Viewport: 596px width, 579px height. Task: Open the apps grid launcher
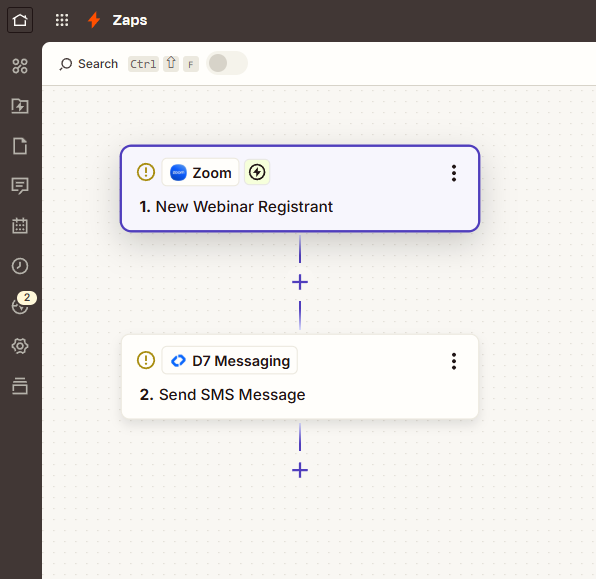pos(62,20)
